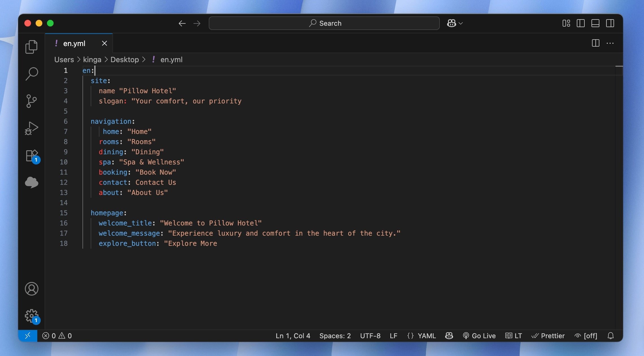The height and width of the screenshot is (356, 644).
Task: Toggle the bottom panel
Action: 595,23
